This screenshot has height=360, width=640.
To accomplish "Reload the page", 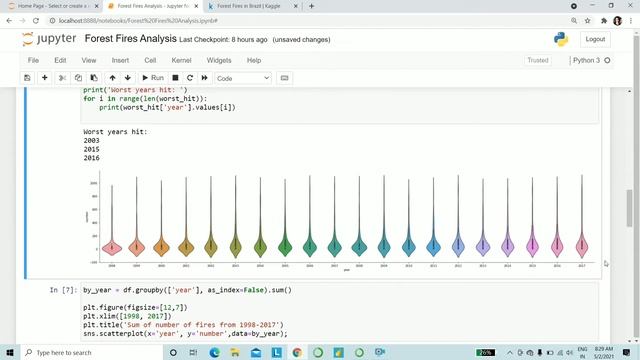I will pyautogui.click(x=36, y=20).
